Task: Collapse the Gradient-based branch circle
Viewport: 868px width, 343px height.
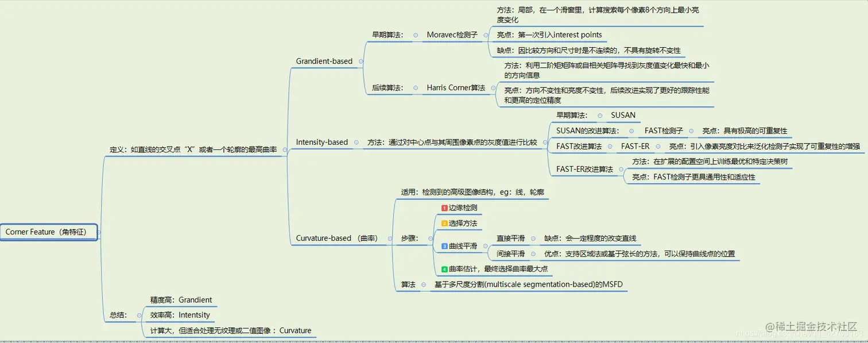Action: [x=361, y=61]
